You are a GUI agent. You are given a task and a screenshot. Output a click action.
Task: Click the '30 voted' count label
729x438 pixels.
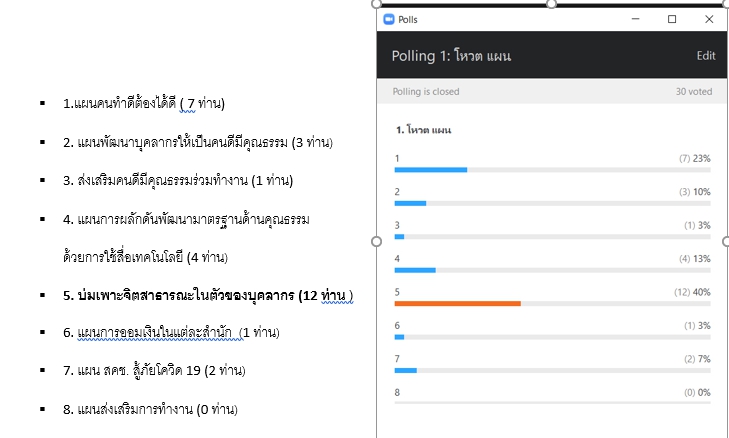(x=694, y=92)
